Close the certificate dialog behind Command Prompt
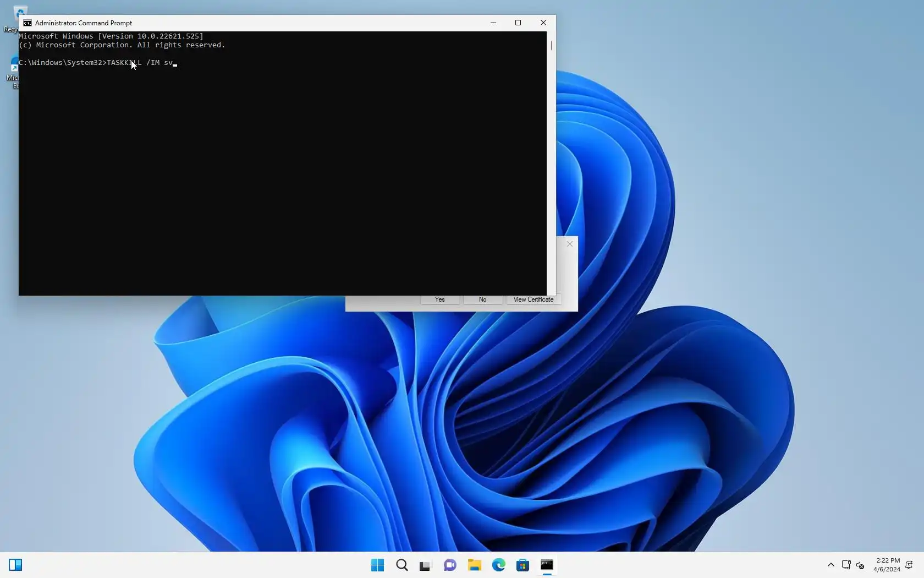 (570, 244)
